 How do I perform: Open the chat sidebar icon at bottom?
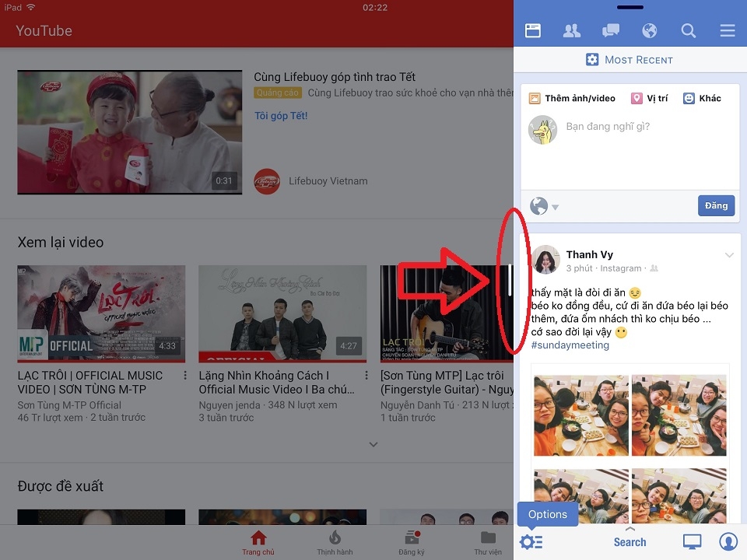click(x=691, y=542)
